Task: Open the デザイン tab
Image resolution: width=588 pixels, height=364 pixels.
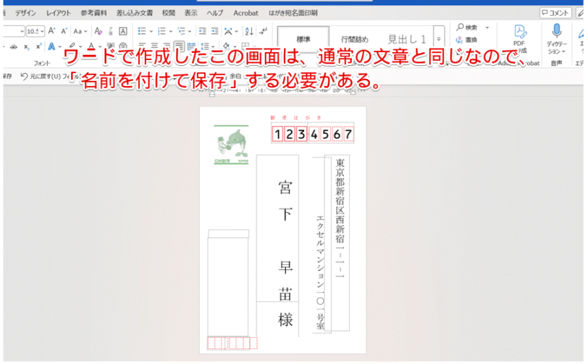Action: coord(25,13)
